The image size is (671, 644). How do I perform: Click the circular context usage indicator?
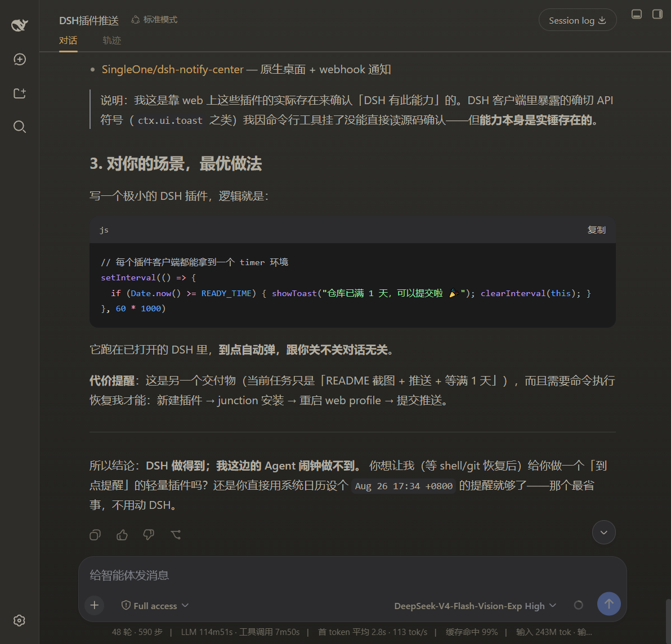tap(578, 605)
